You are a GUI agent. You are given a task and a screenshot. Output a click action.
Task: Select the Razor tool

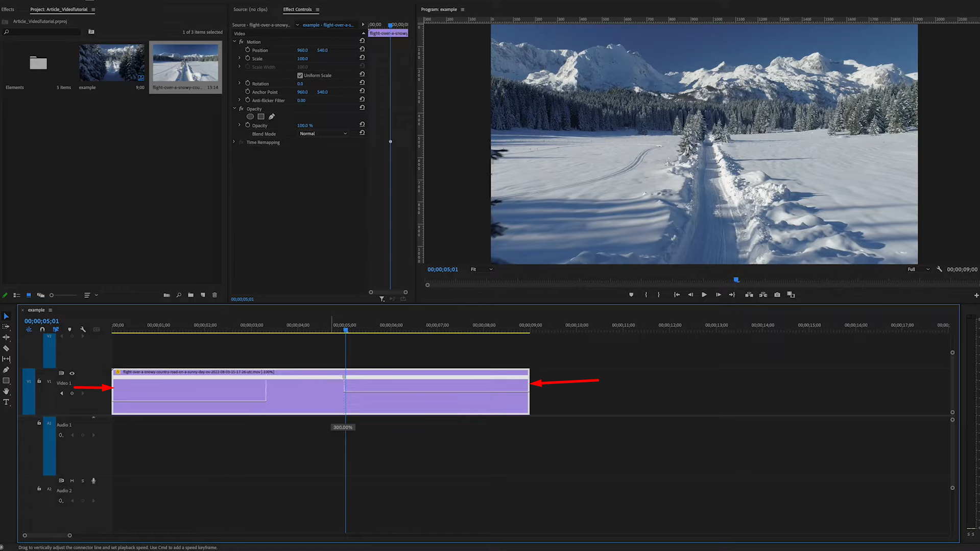7,348
